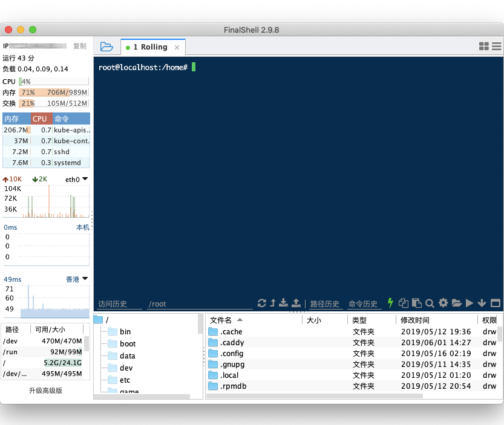This screenshot has width=504, height=425.
Task: Click the directory tree vertical scrollbar
Action: point(200,324)
